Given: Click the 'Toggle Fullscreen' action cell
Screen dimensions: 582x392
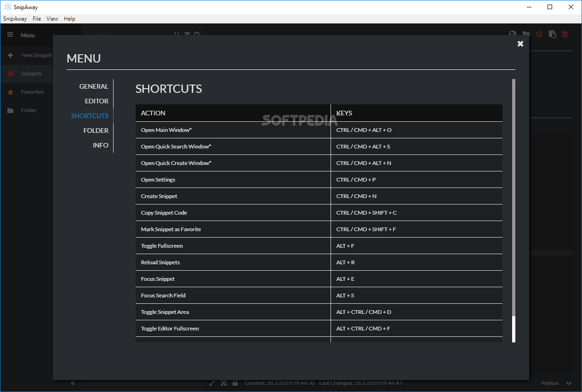Looking at the screenshot, I should 233,246.
